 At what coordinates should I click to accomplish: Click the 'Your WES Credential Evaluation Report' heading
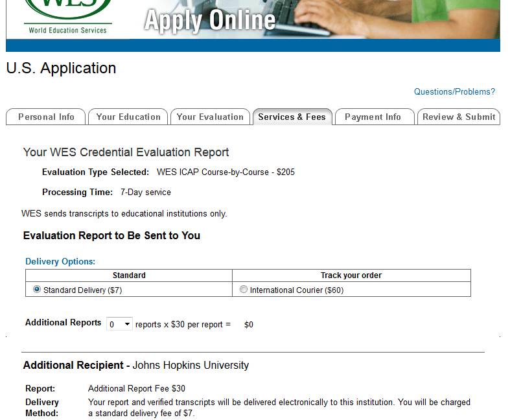126,152
